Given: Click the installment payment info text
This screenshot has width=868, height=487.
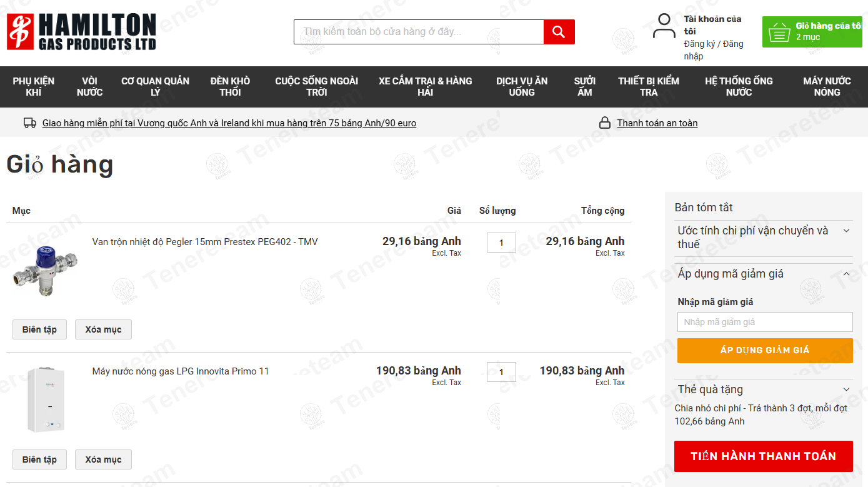Looking at the screenshot, I should [761, 414].
